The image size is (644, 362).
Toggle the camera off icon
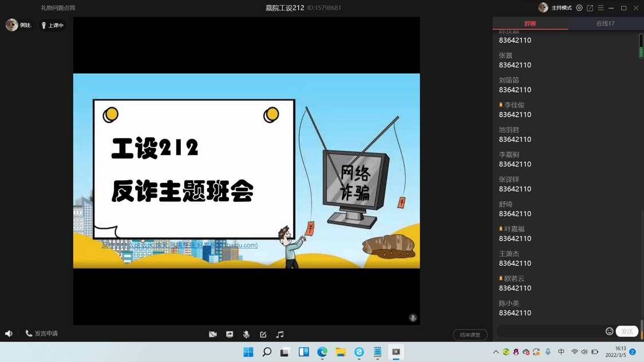click(213, 335)
